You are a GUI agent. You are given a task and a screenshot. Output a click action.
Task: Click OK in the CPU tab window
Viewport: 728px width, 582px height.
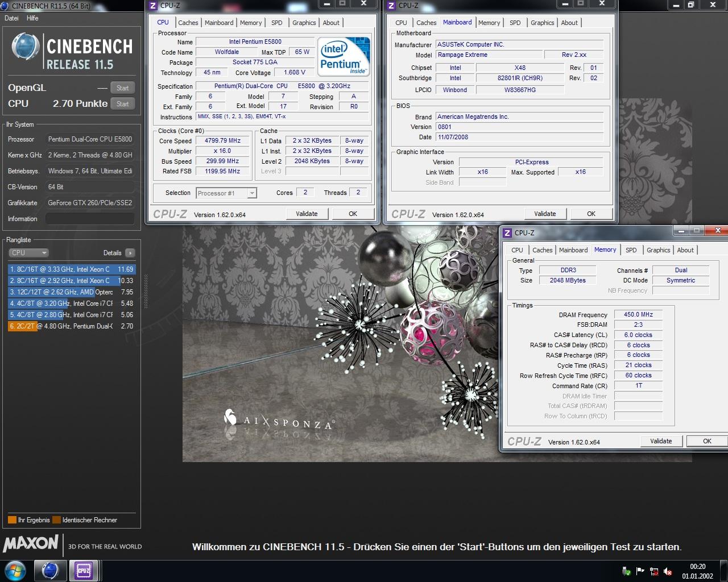353,214
